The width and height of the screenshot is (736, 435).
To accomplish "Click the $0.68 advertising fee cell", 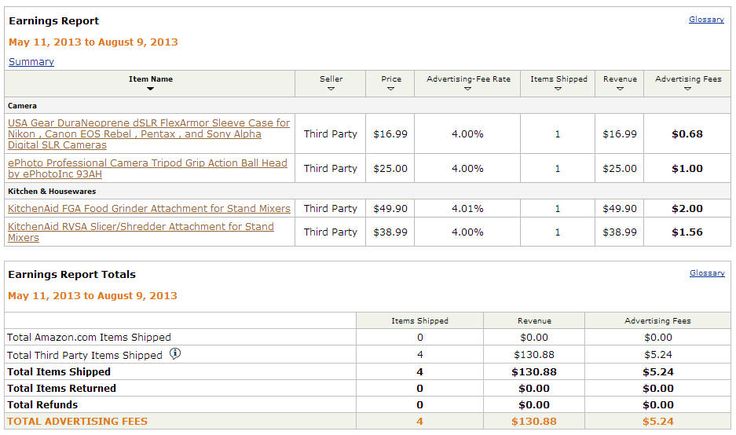I will (687, 134).
